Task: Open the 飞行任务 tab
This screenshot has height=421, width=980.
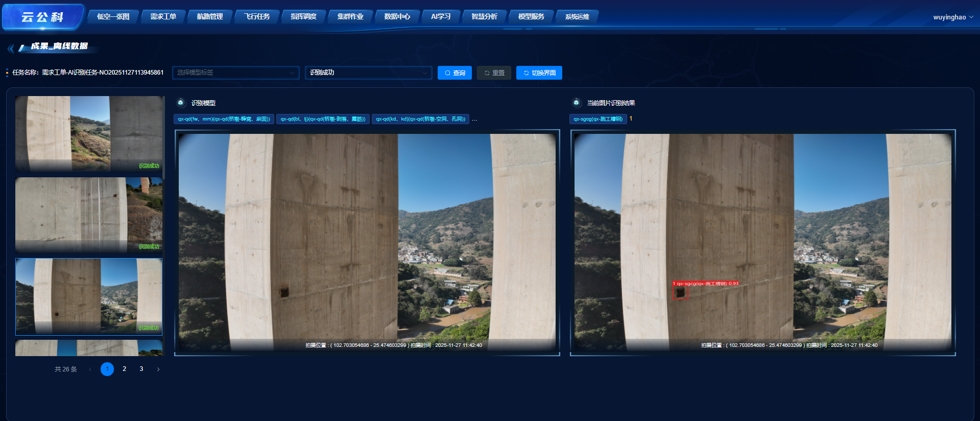Action: coord(257,16)
